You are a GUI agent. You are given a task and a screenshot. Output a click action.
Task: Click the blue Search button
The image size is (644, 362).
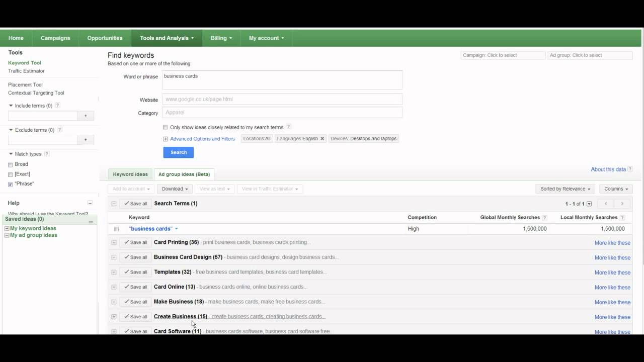point(178,152)
